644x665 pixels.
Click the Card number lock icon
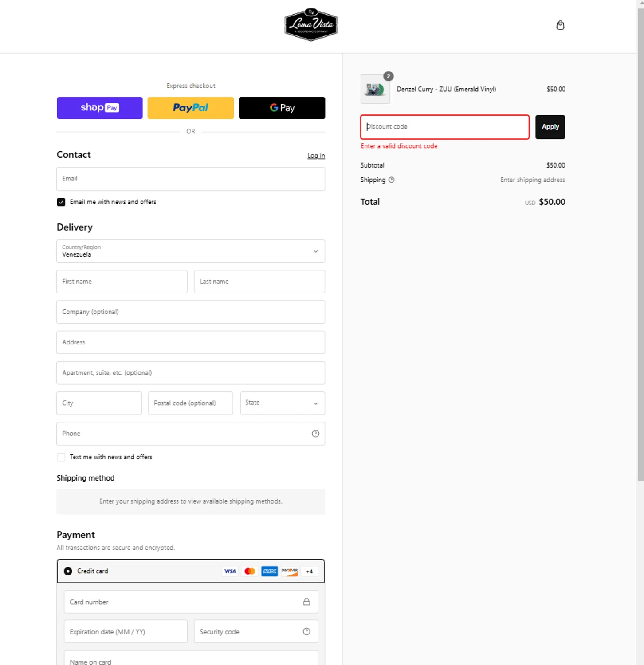[306, 602]
